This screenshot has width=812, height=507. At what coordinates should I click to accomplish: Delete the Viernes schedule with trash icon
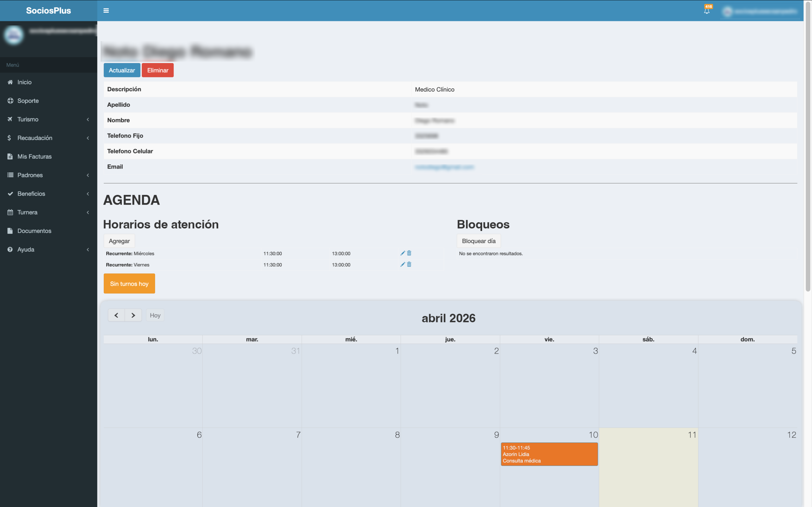(x=409, y=265)
